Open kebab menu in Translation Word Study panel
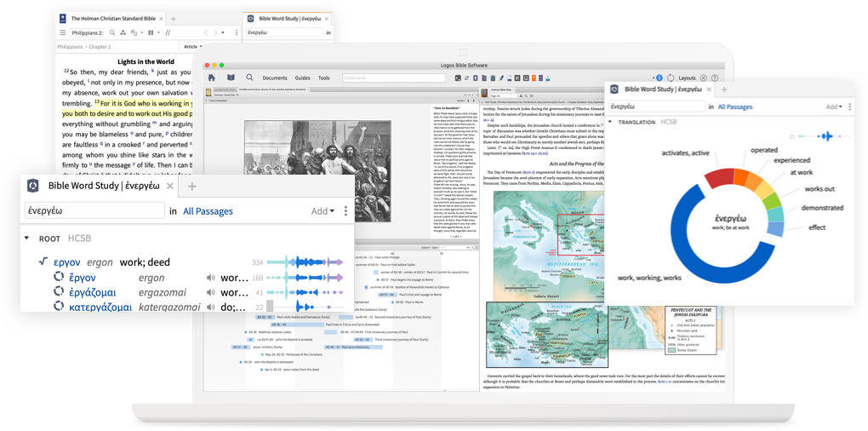This screenshot has height=431, width=868. 850,106
